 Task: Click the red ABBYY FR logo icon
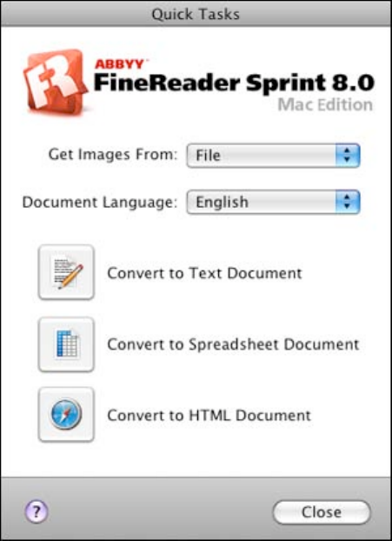point(55,82)
